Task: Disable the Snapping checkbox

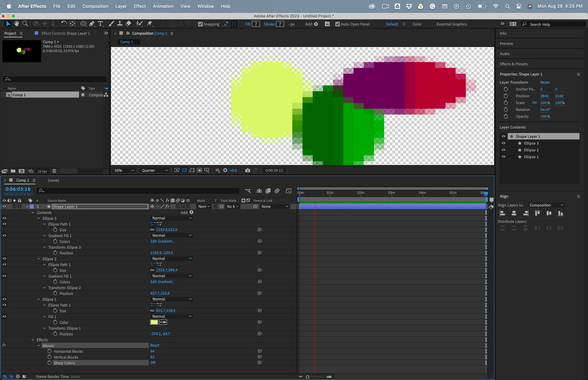Action: (x=200, y=24)
